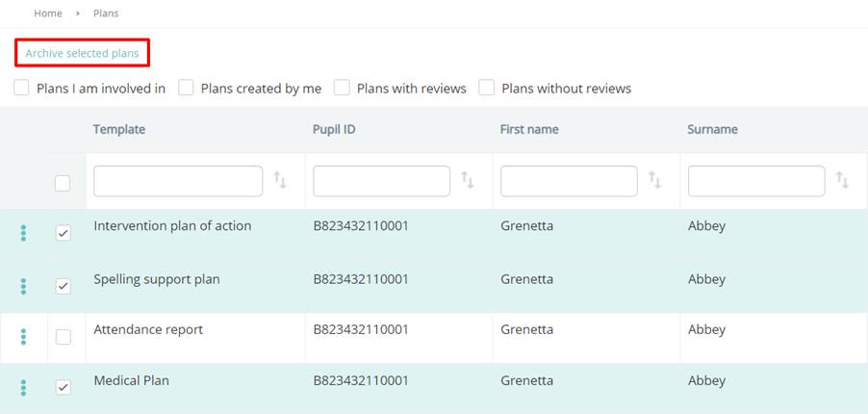Click Archive selected plans link
Screen dimensions: 868x414
click(x=82, y=53)
